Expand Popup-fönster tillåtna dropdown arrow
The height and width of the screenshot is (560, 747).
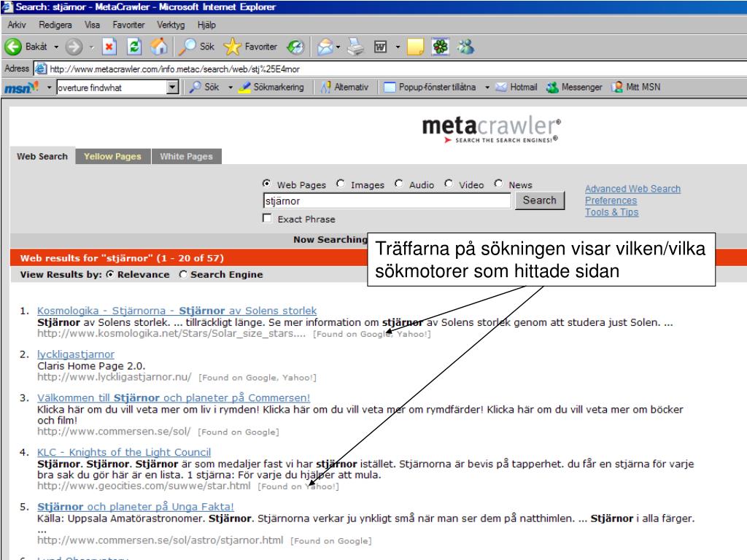pyautogui.click(x=487, y=87)
